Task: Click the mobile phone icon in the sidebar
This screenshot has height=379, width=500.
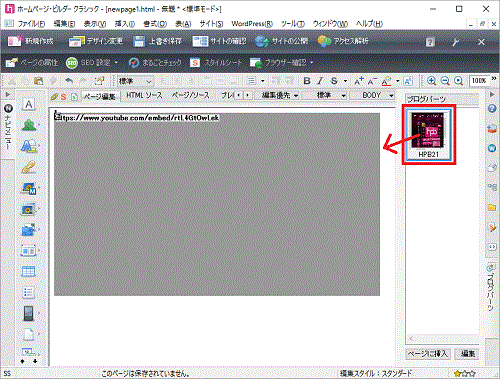Action: [29, 313]
